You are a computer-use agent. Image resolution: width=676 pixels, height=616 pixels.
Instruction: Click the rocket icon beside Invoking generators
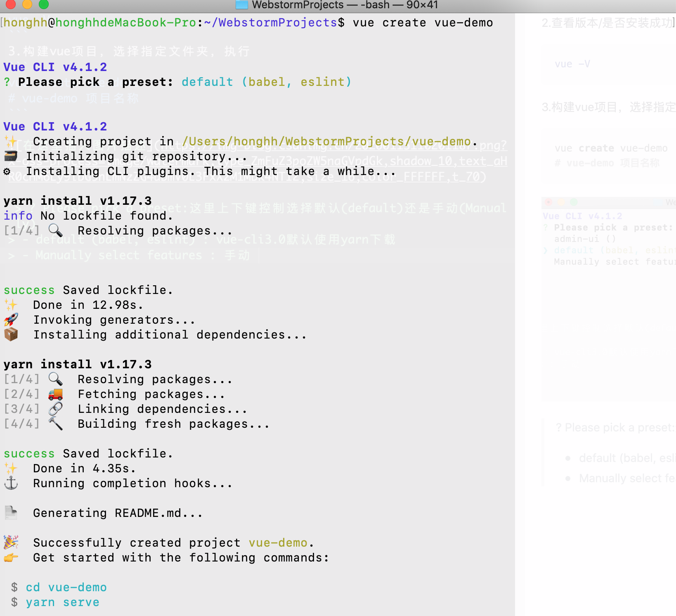11,320
